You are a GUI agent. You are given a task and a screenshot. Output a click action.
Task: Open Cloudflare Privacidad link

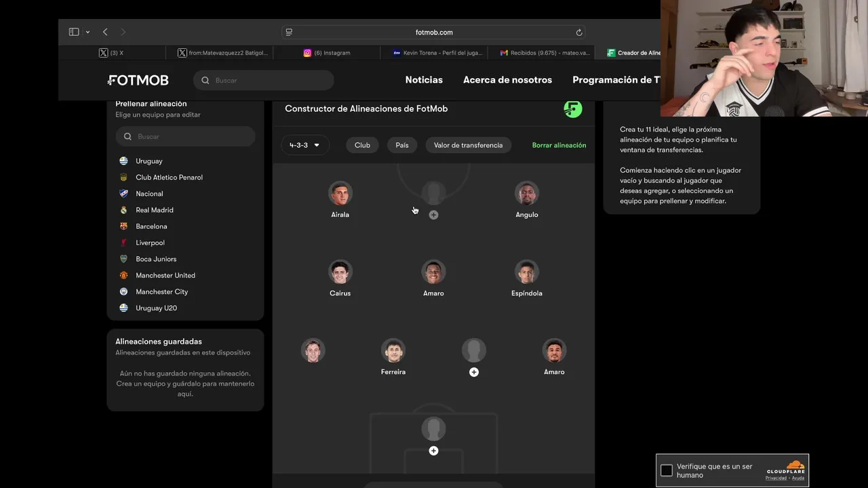tap(776, 478)
